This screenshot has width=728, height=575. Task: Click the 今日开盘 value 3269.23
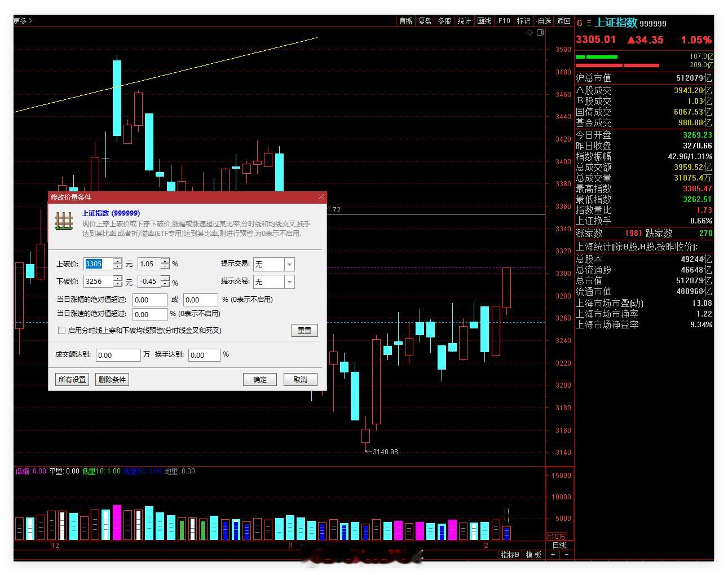tap(698, 135)
